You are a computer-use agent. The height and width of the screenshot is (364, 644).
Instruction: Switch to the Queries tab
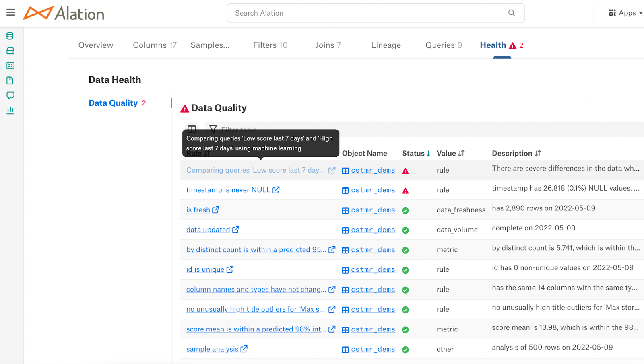pos(444,45)
